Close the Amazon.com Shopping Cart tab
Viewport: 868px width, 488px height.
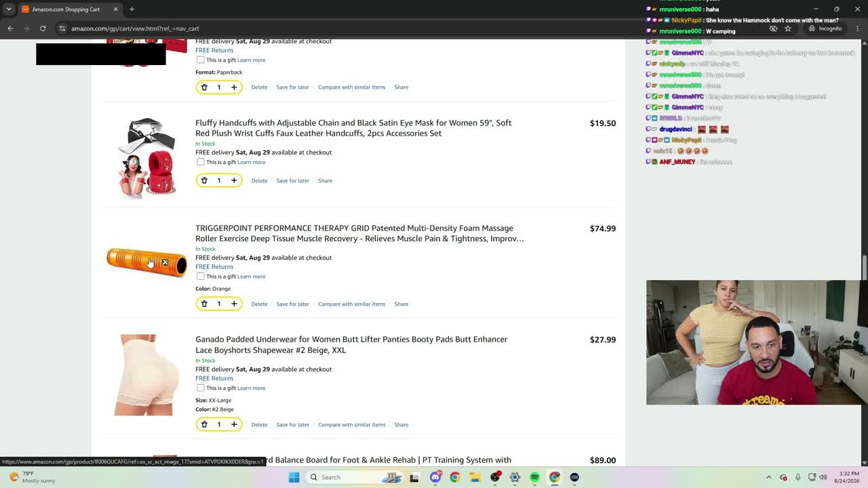click(115, 9)
